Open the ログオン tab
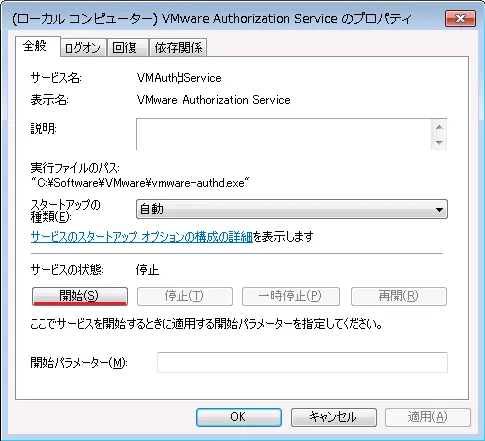Viewport: 485px width, 441px height. click(83, 48)
